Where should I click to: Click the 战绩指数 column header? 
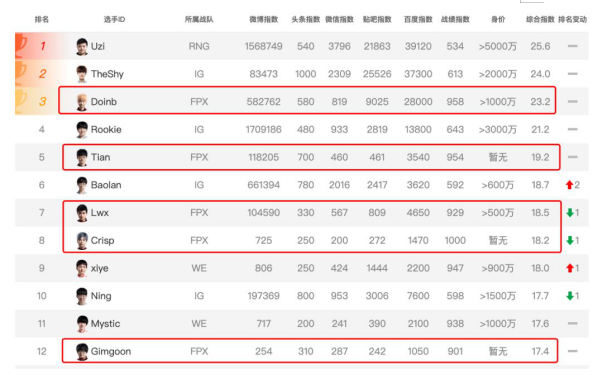[455, 19]
